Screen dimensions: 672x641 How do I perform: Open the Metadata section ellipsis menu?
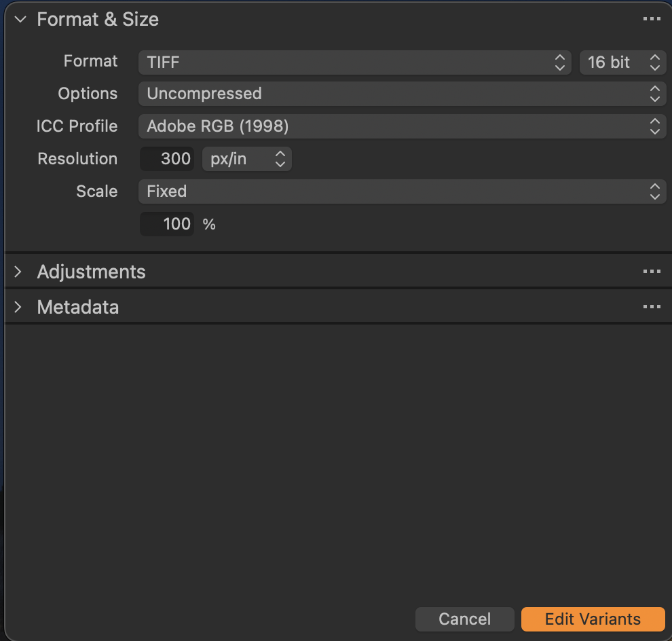click(651, 307)
